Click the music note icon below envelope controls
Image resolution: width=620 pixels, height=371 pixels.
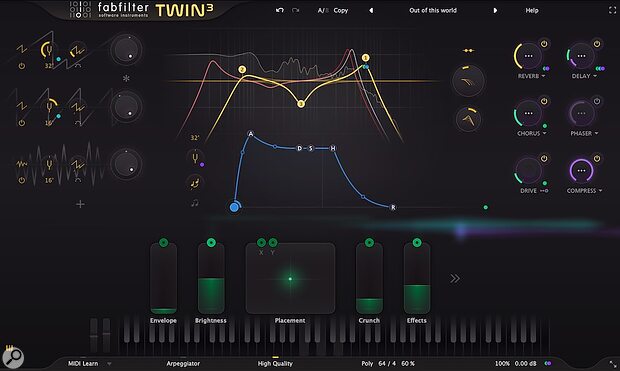tap(195, 203)
